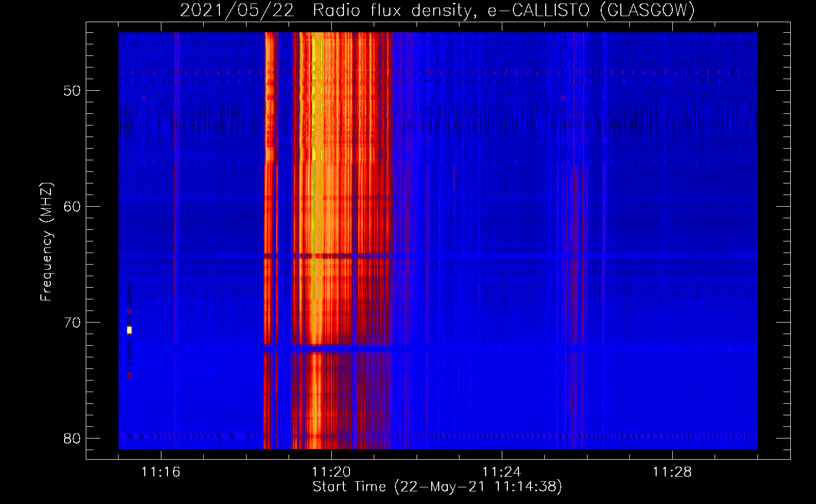
Task: Click the small yellow-white spot near 70 MHz
Action: 129,330
